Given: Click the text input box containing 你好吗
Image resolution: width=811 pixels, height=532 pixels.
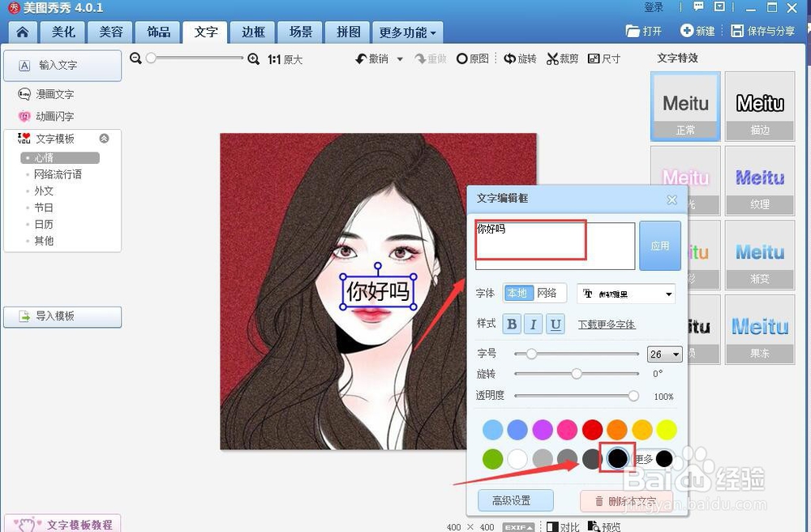Looking at the screenshot, I should point(555,246).
